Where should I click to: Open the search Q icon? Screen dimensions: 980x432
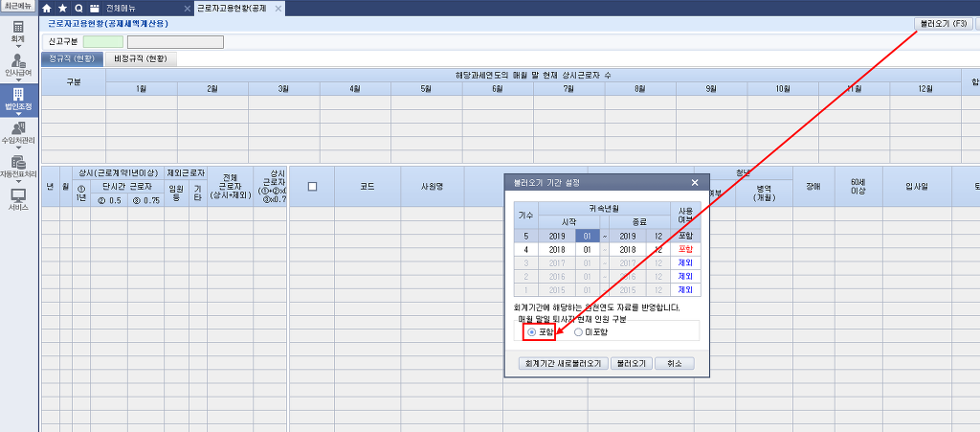(x=78, y=9)
